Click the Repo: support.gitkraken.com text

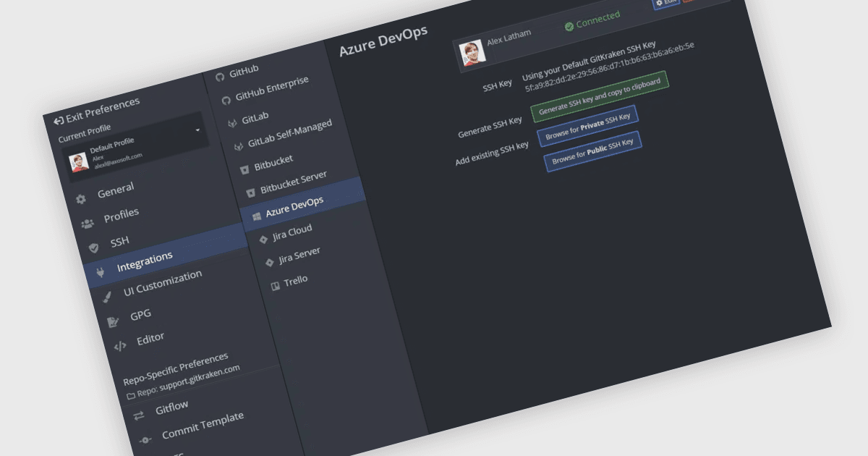pyautogui.click(x=189, y=381)
